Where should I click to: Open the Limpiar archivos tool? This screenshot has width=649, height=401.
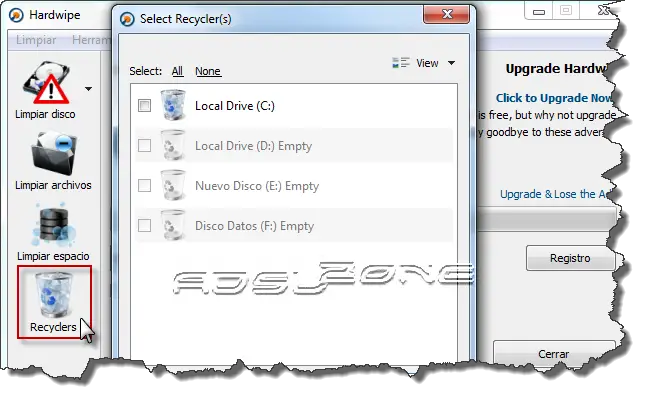click(x=53, y=161)
